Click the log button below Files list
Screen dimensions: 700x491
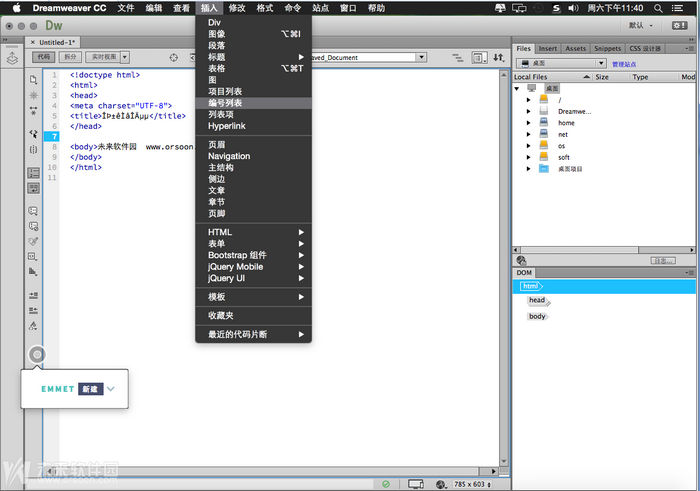pyautogui.click(x=663, y=261)
